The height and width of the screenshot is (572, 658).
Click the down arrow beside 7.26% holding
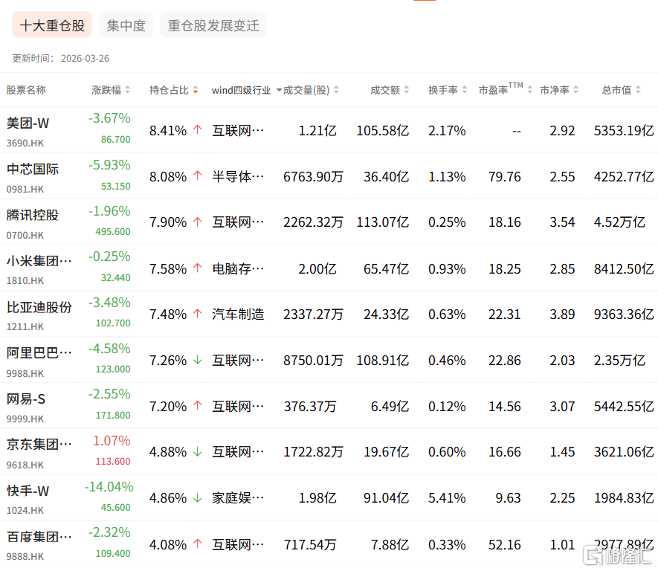click(x=198, y=360)
